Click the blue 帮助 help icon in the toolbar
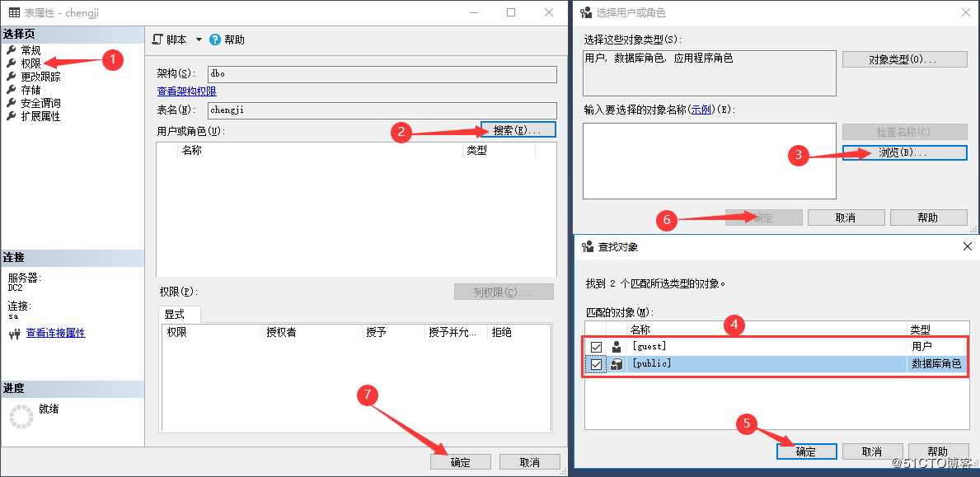 [x=215, y=40]
